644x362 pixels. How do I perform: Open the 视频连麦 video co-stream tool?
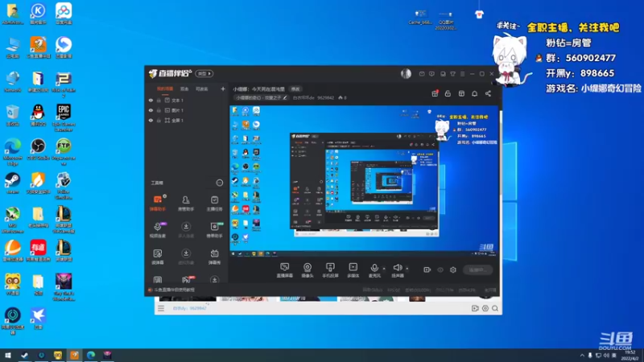click(158, 230)
